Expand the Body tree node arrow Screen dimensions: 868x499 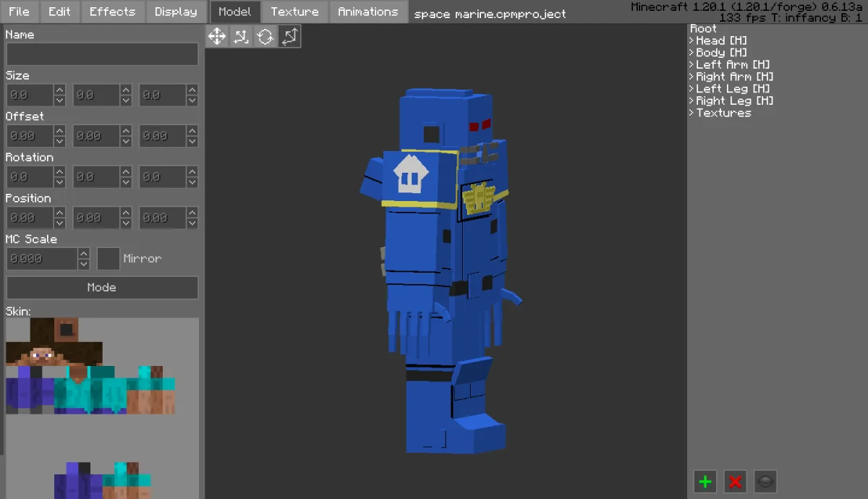click(692, 53)
